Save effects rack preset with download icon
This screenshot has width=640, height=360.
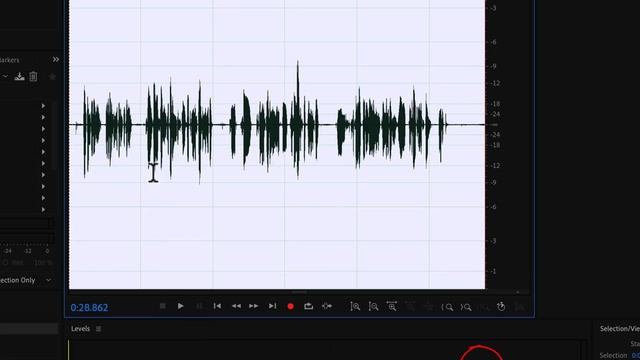tap(19, 76)
